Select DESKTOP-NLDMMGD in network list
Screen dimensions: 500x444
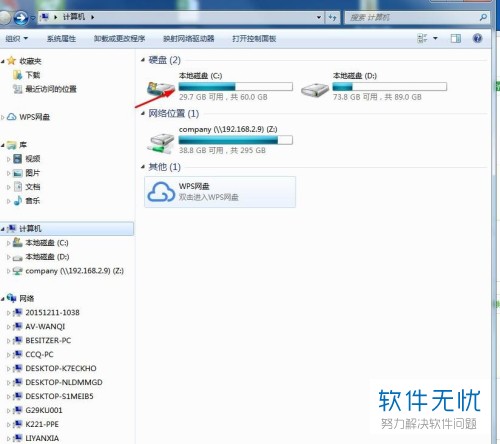click(x=64, y=382)
